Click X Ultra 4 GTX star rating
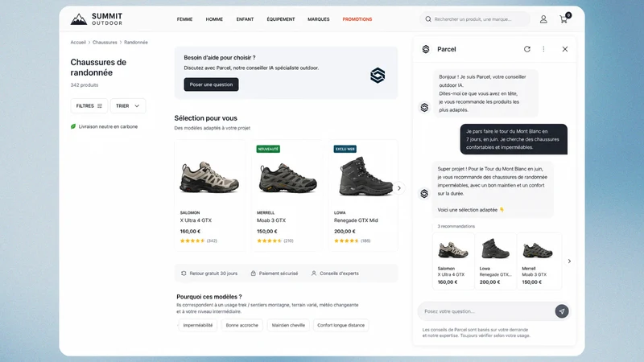The image size is (644, 362). tap(192, 241)
